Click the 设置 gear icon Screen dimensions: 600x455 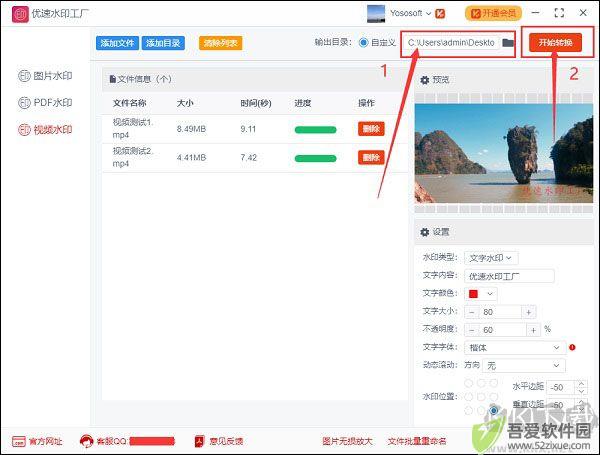pos(424,232)
